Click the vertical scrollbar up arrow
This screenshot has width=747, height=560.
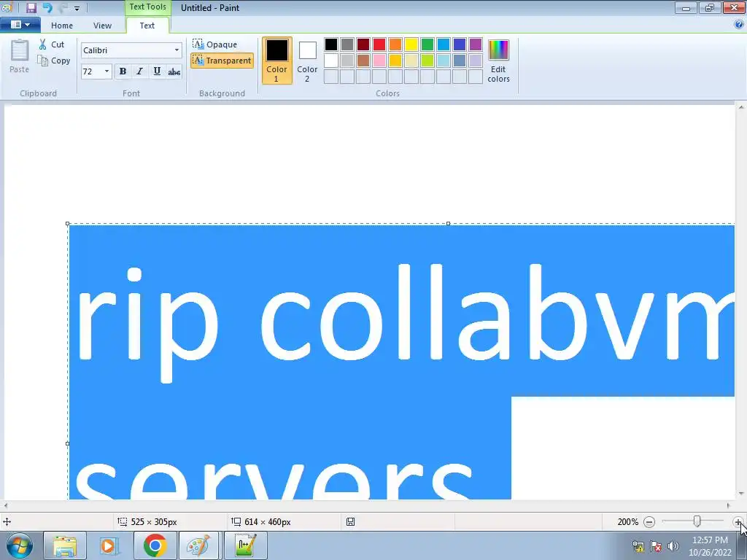(741, 107)
